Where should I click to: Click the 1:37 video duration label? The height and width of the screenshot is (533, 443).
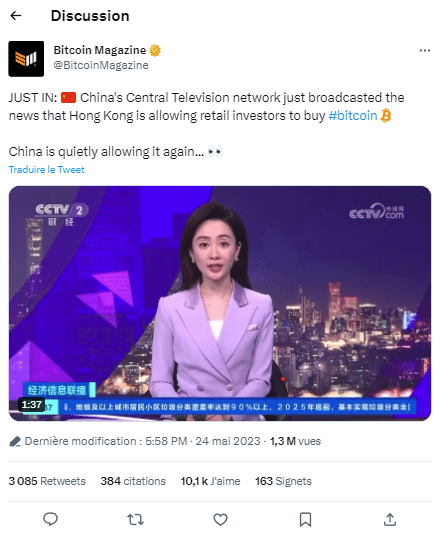click(32, 405)
